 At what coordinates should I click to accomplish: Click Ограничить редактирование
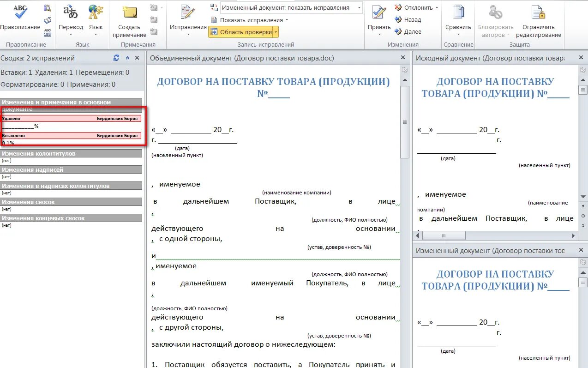click(x=538, y=22)
